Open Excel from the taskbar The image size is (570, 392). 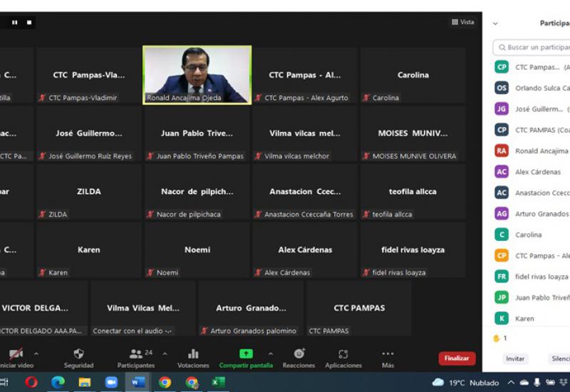pyautogui.click(x=218, y=382)
